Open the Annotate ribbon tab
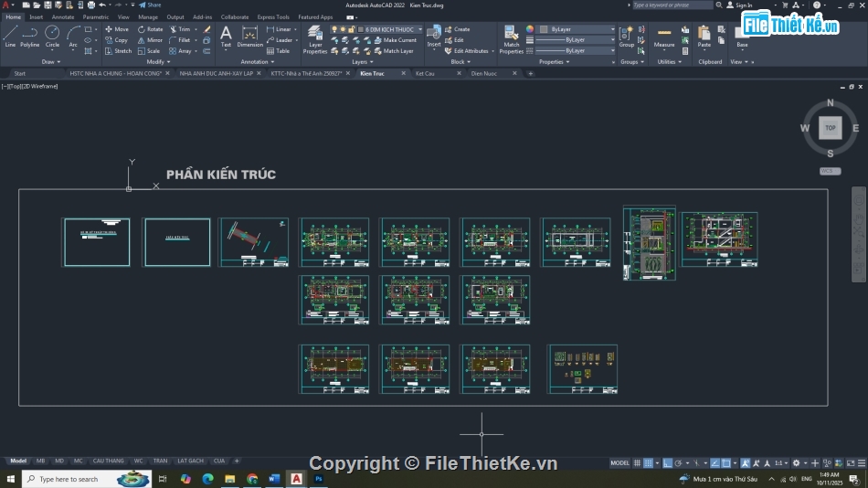The height and width of the screenshot is (488, 868). click(63, 16)
